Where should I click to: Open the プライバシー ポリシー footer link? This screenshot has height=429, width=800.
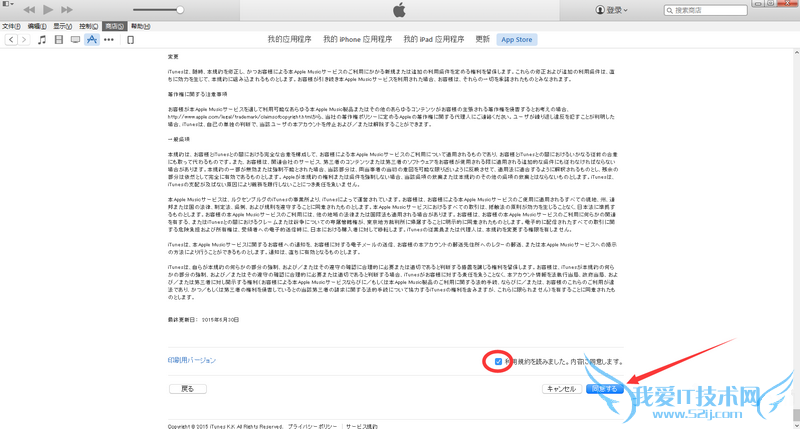[312, 426]
